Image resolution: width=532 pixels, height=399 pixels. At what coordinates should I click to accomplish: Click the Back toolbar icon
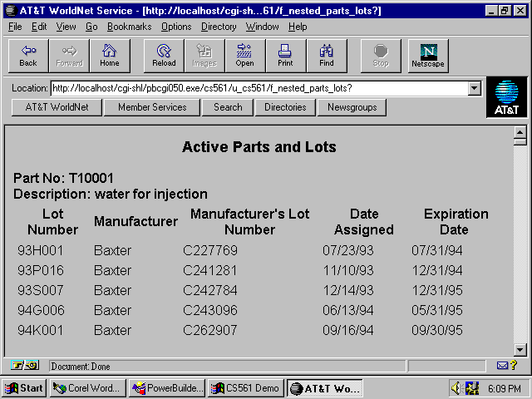point(28,56)
